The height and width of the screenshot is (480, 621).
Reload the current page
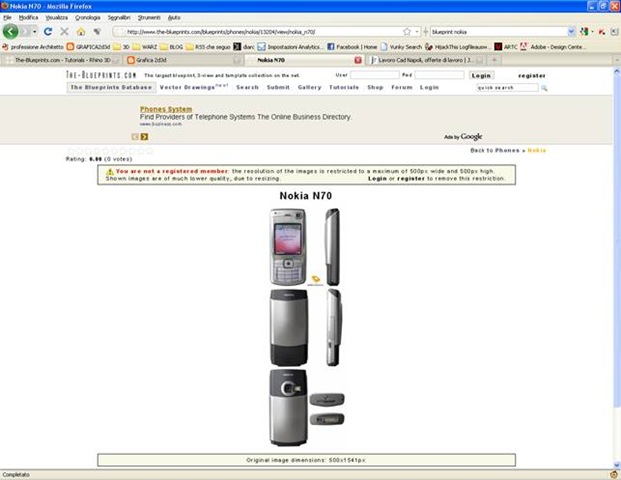point(48,32)
